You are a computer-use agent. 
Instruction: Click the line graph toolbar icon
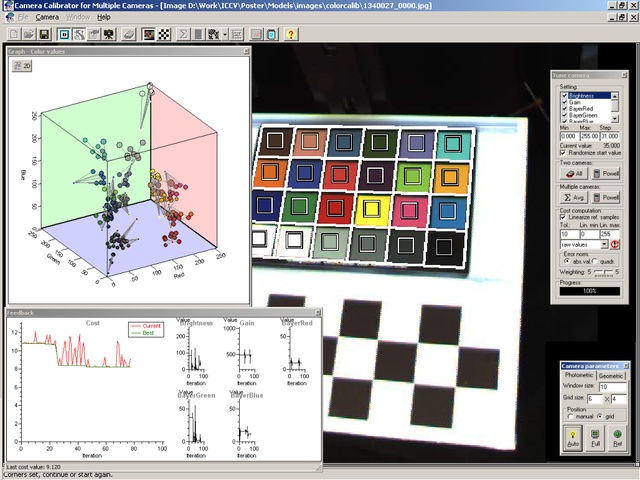[257, 34]
